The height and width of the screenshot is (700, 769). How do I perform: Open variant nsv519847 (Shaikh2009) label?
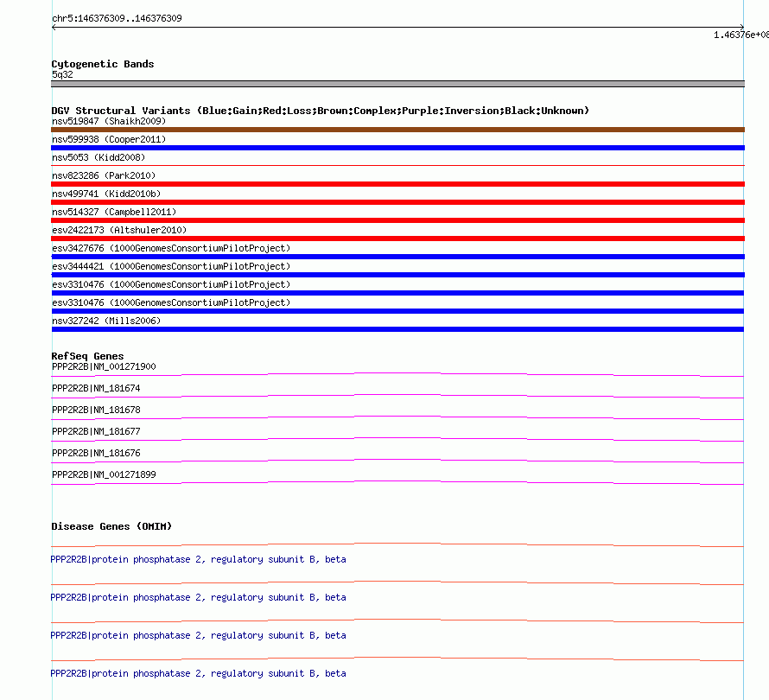tap(109, 121)
